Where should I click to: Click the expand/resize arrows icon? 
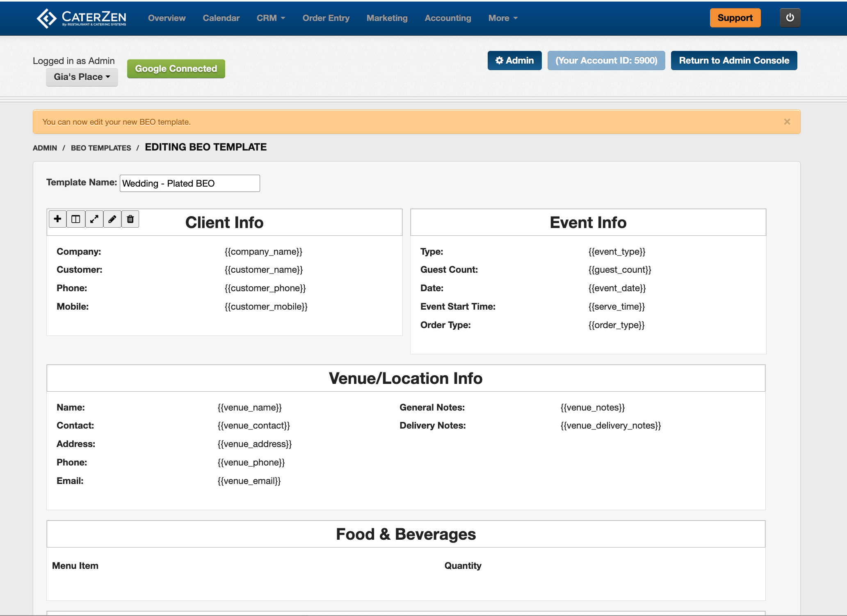click(x=94, y=219)
